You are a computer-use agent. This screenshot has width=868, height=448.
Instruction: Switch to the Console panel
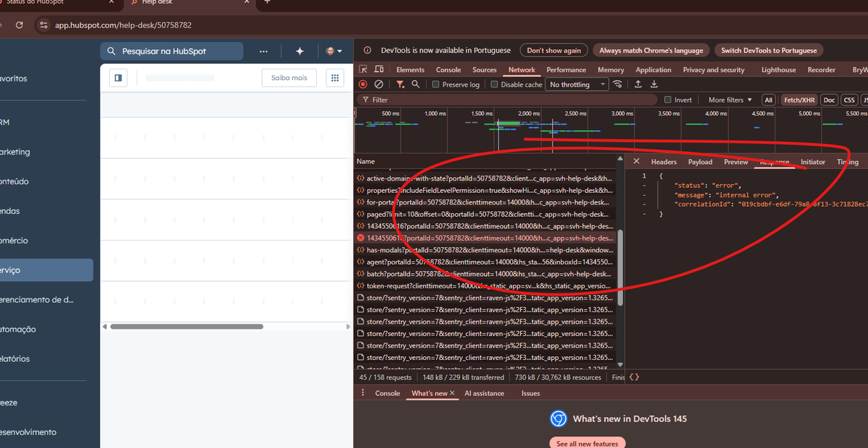448,70
